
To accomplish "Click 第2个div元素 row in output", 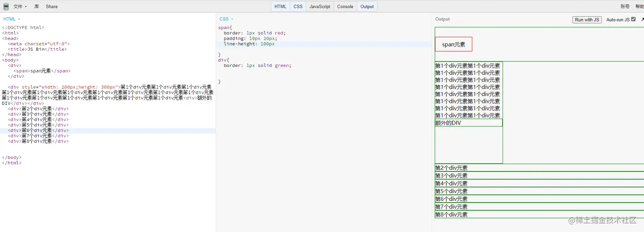I will click(x=539, y=168).
